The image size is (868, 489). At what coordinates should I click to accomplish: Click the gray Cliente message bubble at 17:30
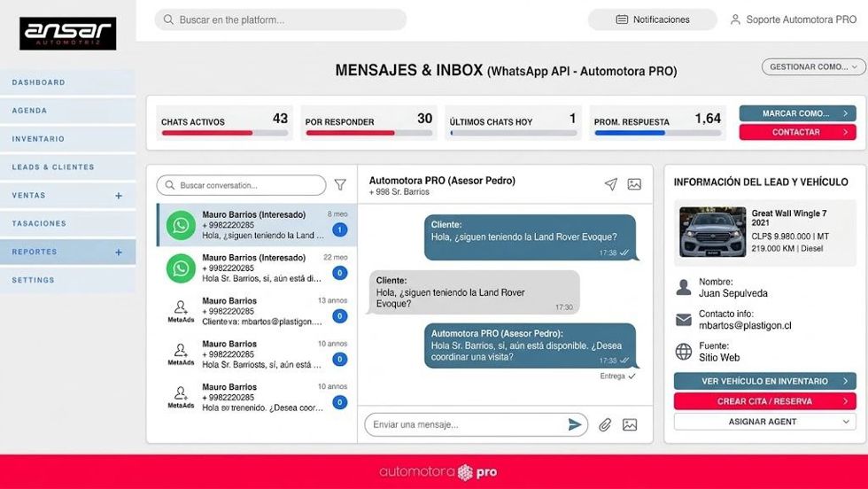[474, 292]
